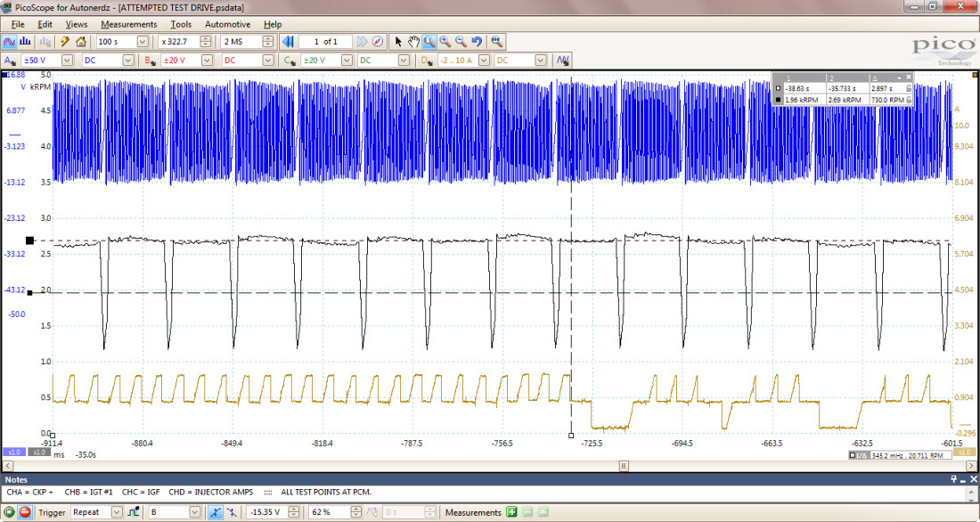Click the Notes text field content
Screen dimensions: 980x522
[x=189, y=493]
